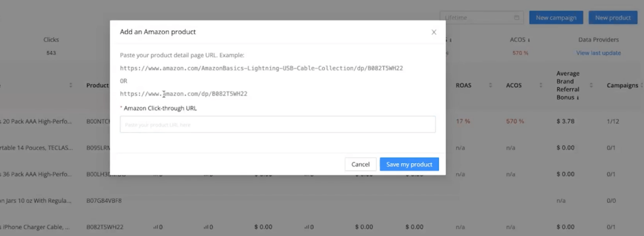
Task: Open the View last update link
Action: (599, 53)
